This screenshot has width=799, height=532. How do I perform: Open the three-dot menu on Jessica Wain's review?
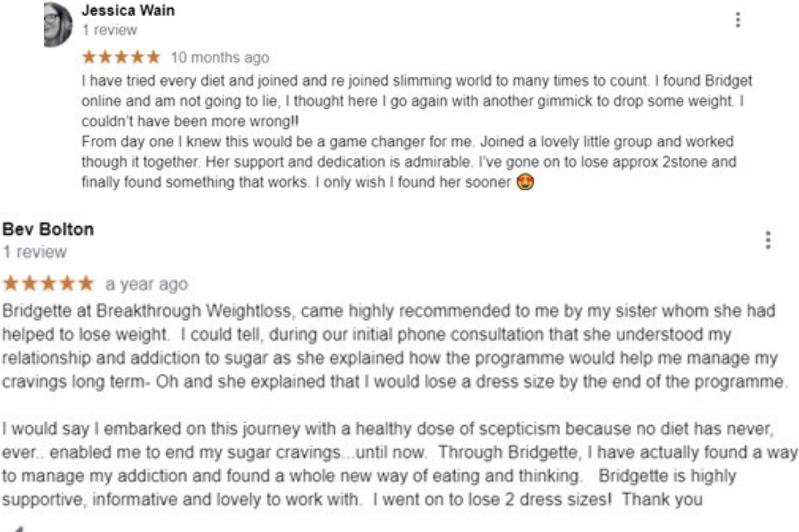click(738, 20)
